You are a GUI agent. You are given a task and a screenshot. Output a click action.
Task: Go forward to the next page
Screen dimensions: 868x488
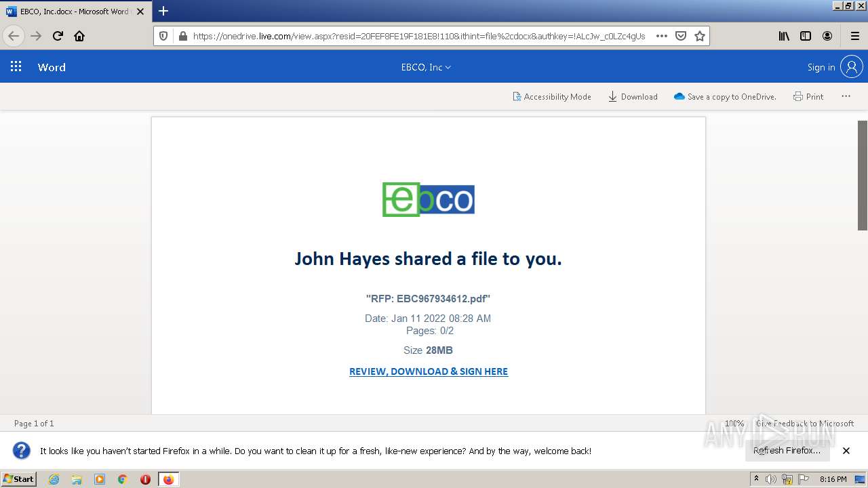(36, 36)
